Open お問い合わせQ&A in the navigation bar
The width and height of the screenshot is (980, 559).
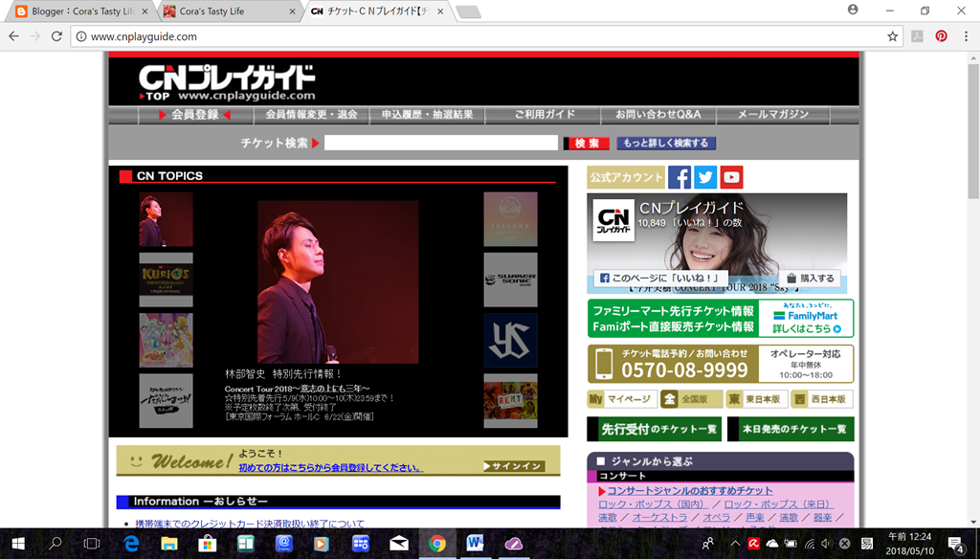658,115
